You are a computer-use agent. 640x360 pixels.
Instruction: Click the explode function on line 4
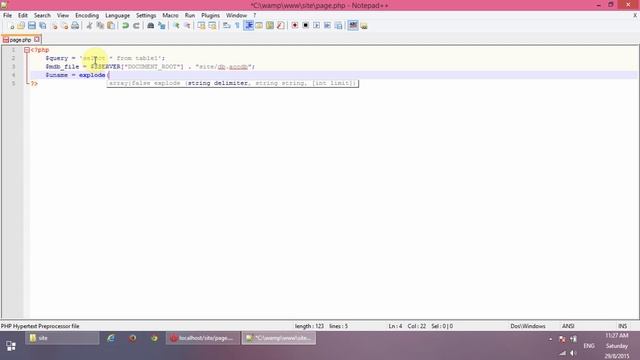pos(92,75)
